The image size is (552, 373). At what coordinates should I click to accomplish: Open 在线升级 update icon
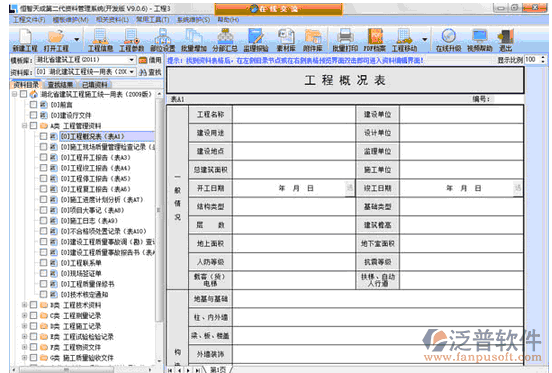click(448, 40)
